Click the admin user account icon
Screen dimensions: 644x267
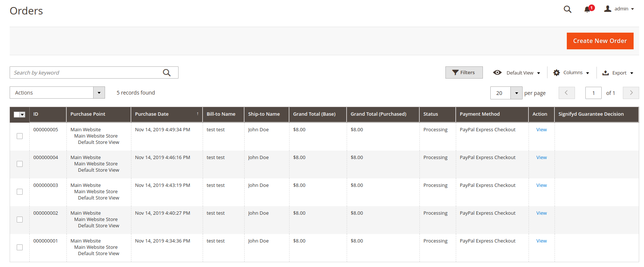pos(608,9)
